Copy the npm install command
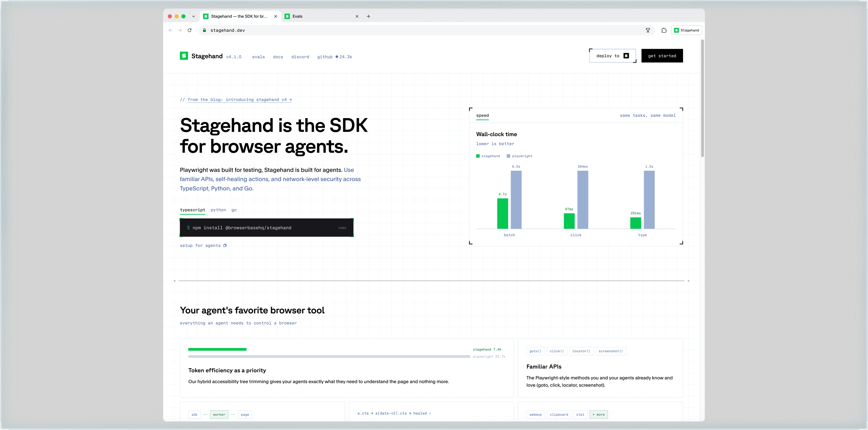868x430 pixels. [342, 228]
